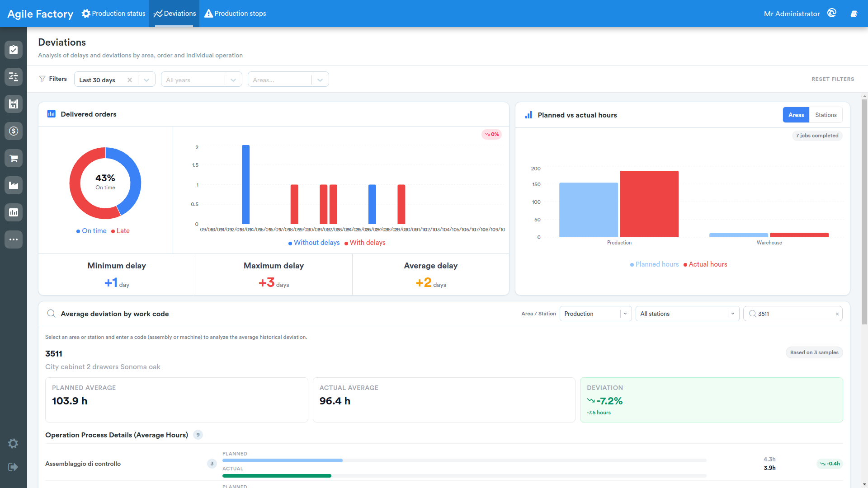
Task: Toggle the On time legend item
Action: pyautogui.click(x=91, y=231)
